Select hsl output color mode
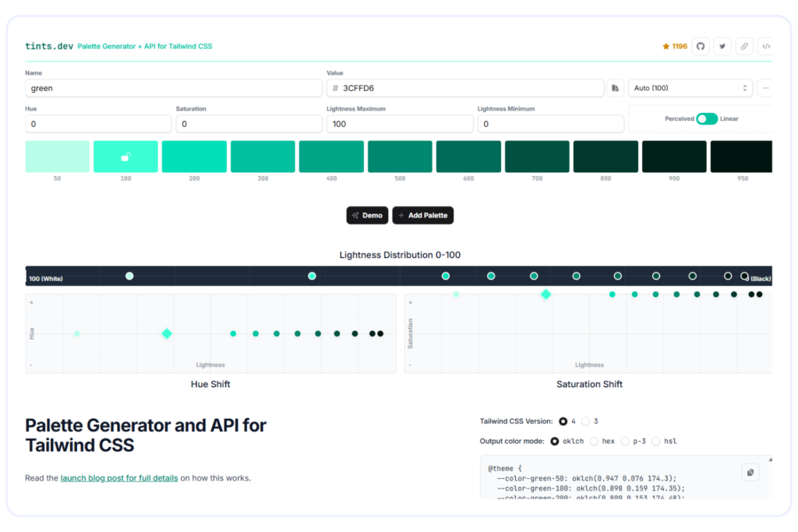This screenshot has height=532, width=798. (656, 441)
